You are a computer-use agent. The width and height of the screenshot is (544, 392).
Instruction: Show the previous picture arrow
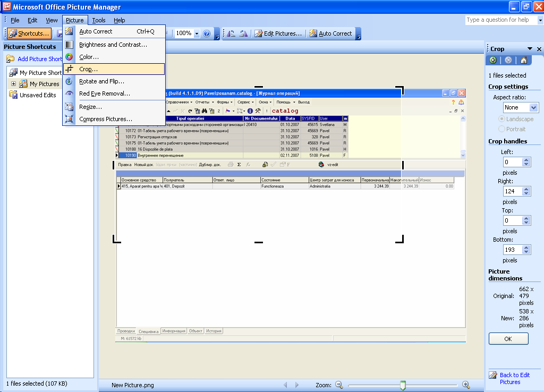285,385
